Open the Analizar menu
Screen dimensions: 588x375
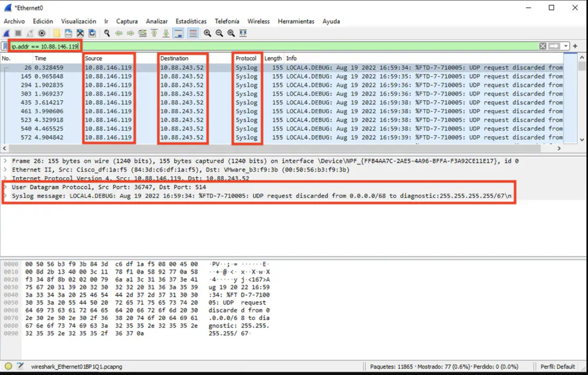pos(156,21)
